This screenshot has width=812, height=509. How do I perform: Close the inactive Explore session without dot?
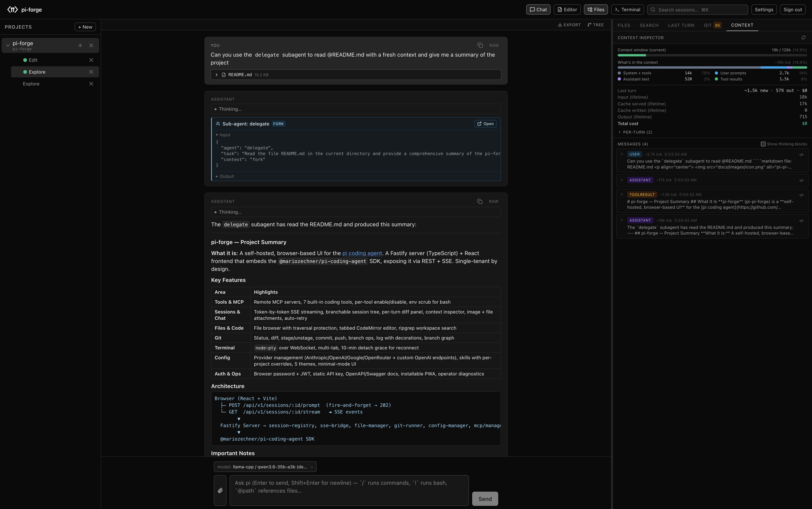click(91, 84)
